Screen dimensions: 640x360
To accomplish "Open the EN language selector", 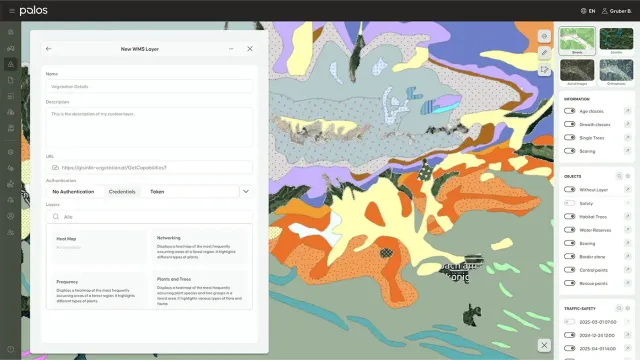I will pyautogui.click(x=588, y=11).
